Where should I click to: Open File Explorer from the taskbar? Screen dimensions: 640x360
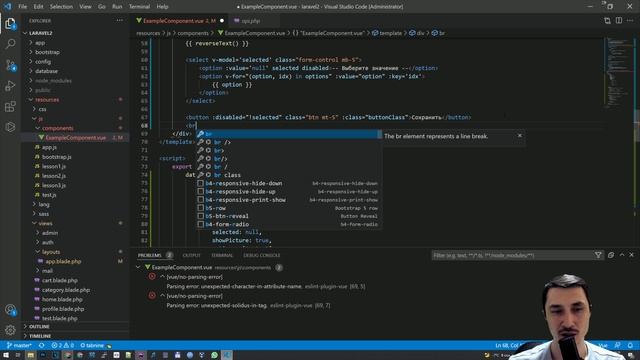coord(31,355)
